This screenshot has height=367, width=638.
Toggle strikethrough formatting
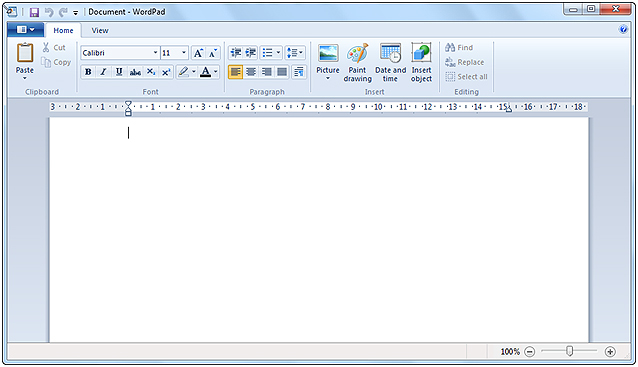point(135,72)
